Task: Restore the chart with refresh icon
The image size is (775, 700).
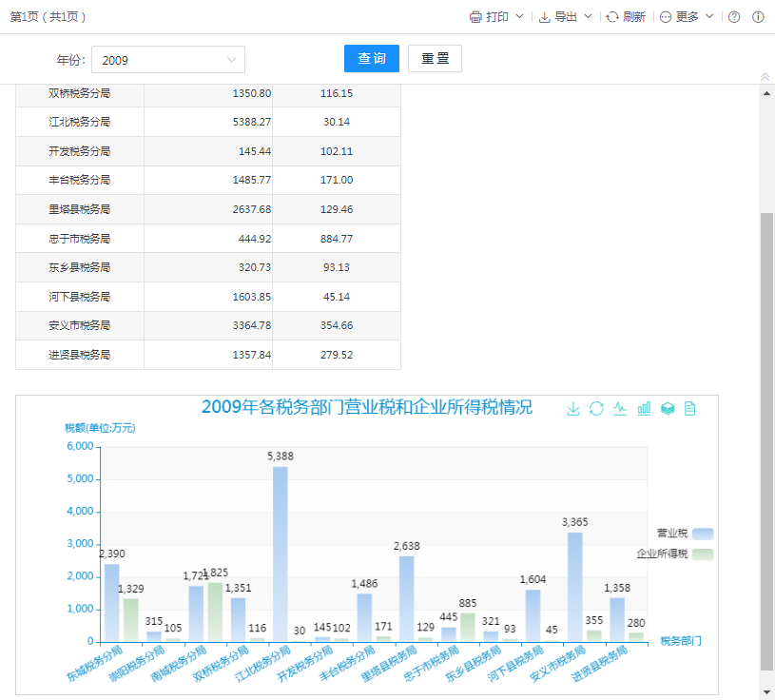Action: coord(596,408)
